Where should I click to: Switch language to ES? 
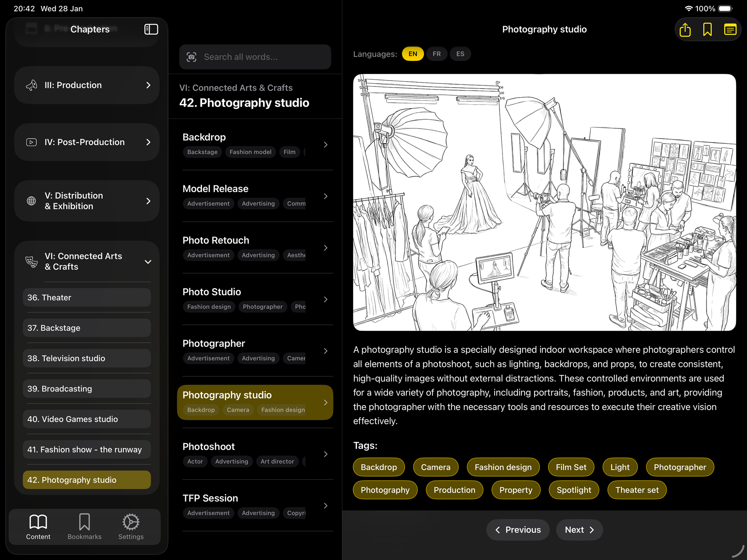[460, 54]
